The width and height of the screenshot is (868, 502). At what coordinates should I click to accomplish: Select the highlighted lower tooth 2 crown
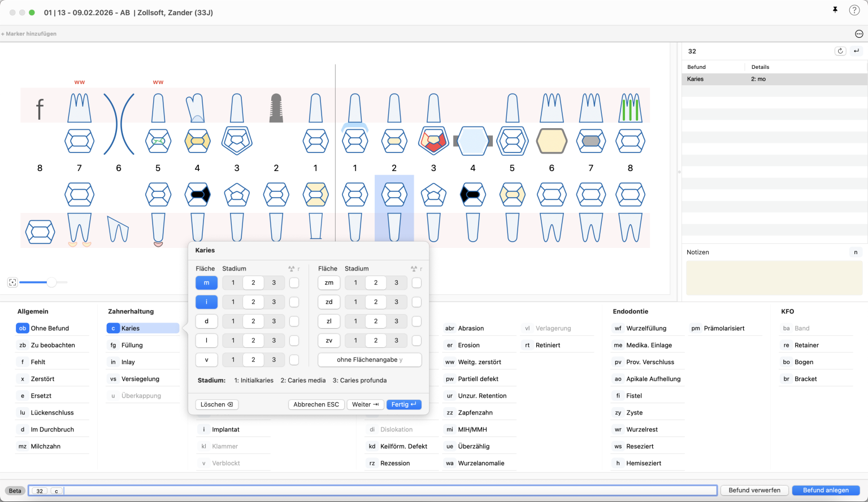click(x=394, y=195)
